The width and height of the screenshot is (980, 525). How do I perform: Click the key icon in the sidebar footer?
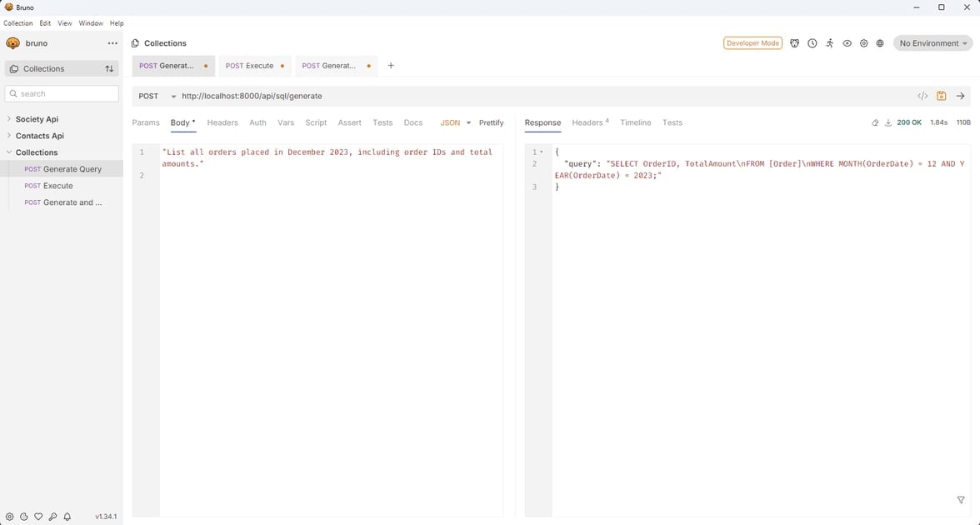(52, 517)
